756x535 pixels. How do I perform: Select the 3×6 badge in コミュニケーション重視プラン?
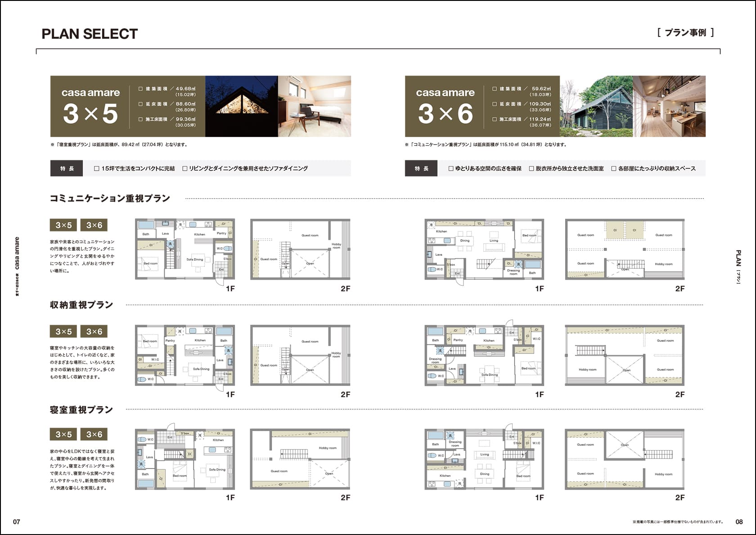click(94, 225)
